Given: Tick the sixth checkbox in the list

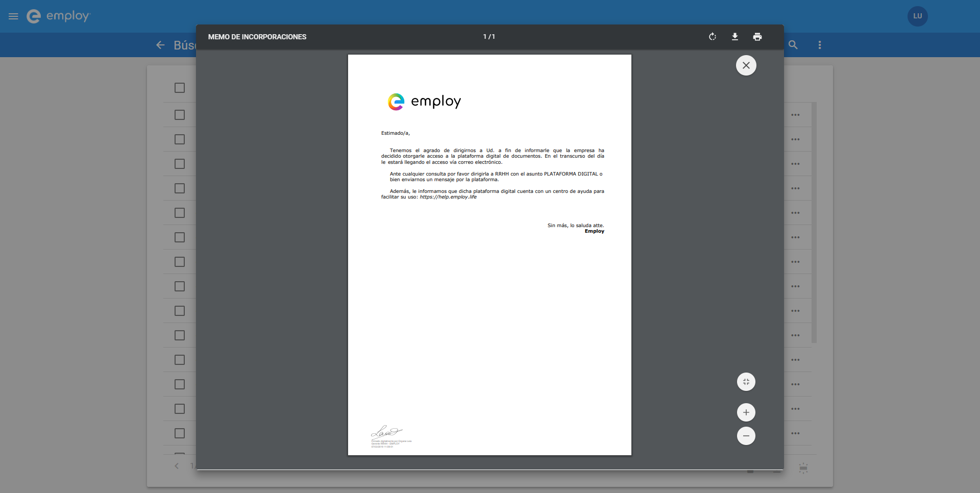Looking at the screenshot, I should click(x=180, y=213).
